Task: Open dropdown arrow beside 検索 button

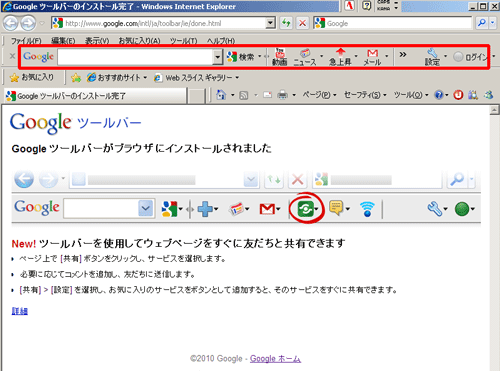Action: pos(259,56)
